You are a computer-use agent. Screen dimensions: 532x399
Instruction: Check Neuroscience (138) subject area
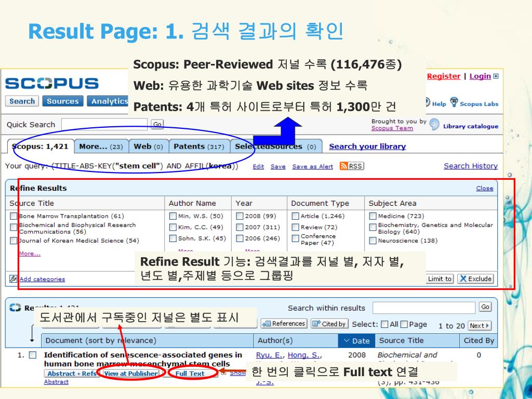pos(373,241)
